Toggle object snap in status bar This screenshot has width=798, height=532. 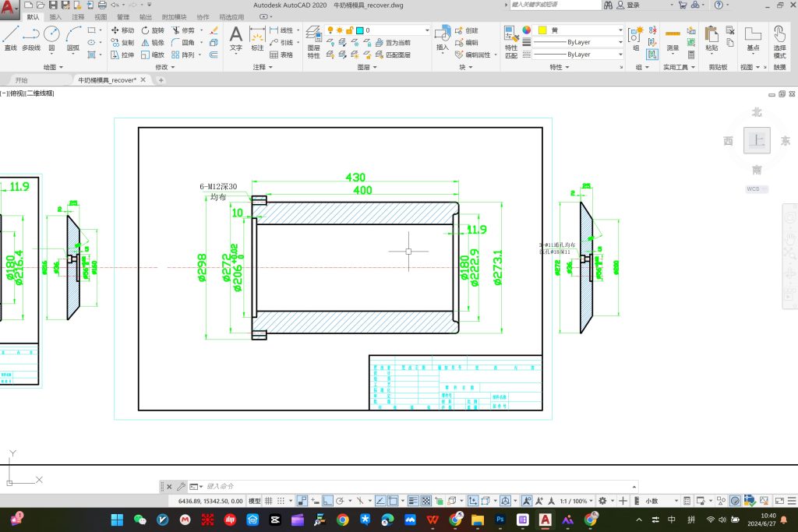[x=393, y=501]
